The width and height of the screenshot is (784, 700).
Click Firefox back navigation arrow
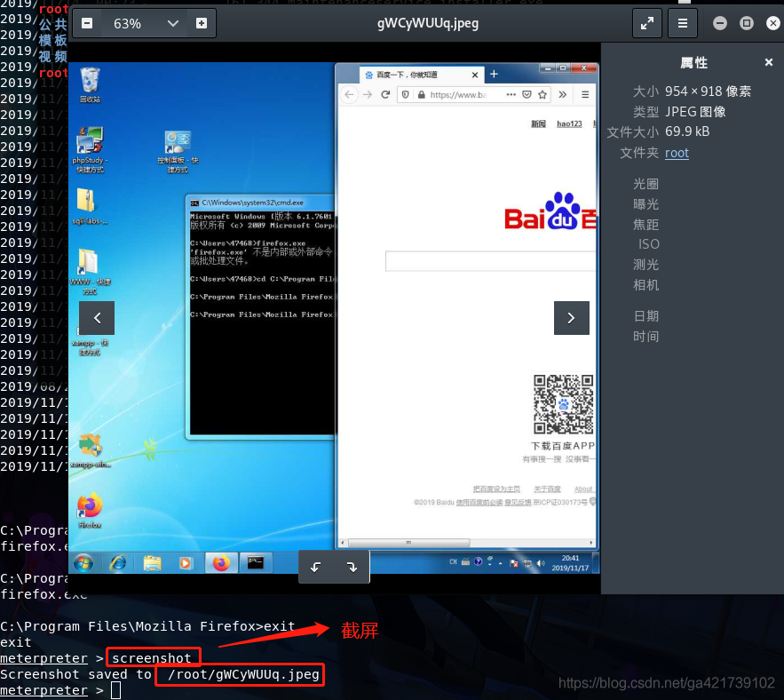tap(349, 94)
